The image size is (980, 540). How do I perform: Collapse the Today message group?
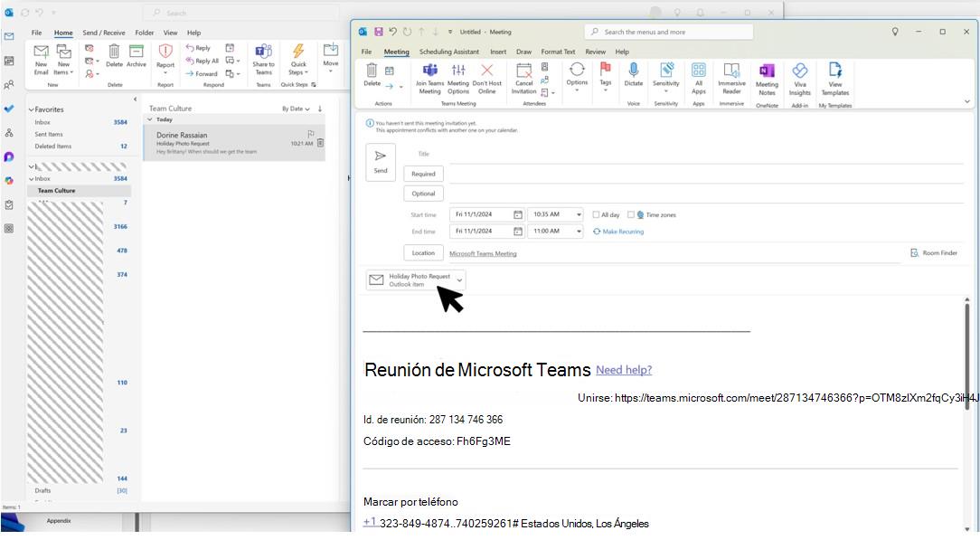(x=150, y=119)
